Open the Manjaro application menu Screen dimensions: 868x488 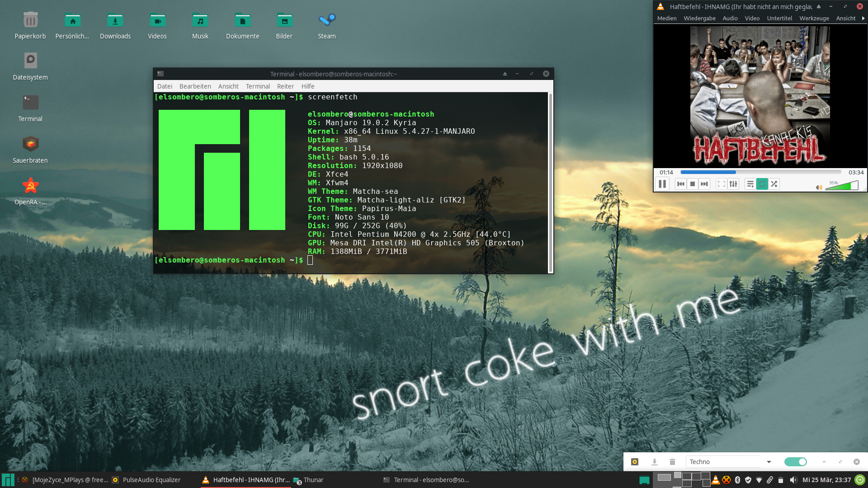8,480
